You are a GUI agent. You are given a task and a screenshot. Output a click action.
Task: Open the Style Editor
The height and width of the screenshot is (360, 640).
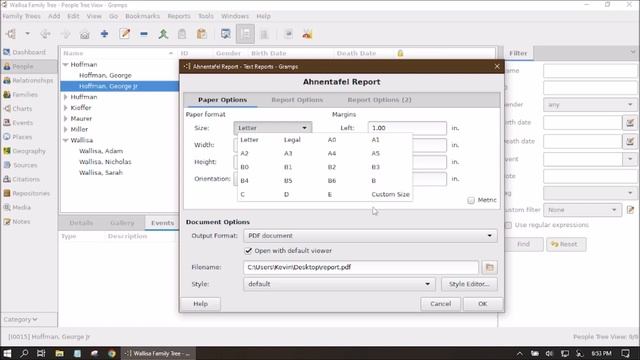click(x=469, y=284)
